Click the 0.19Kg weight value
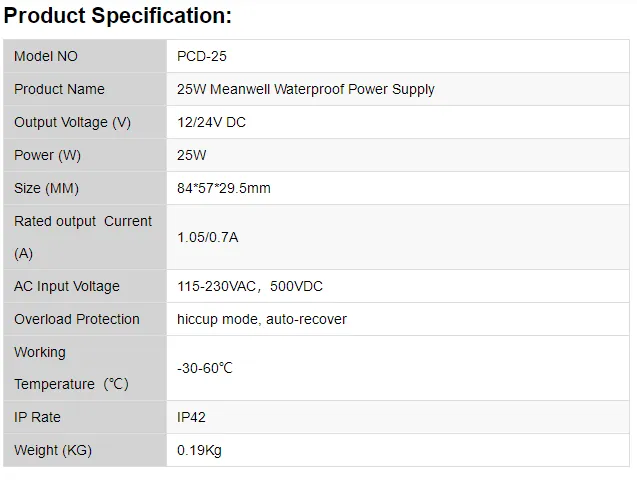Screen dimensions: 637x487 tap(199, 450)
